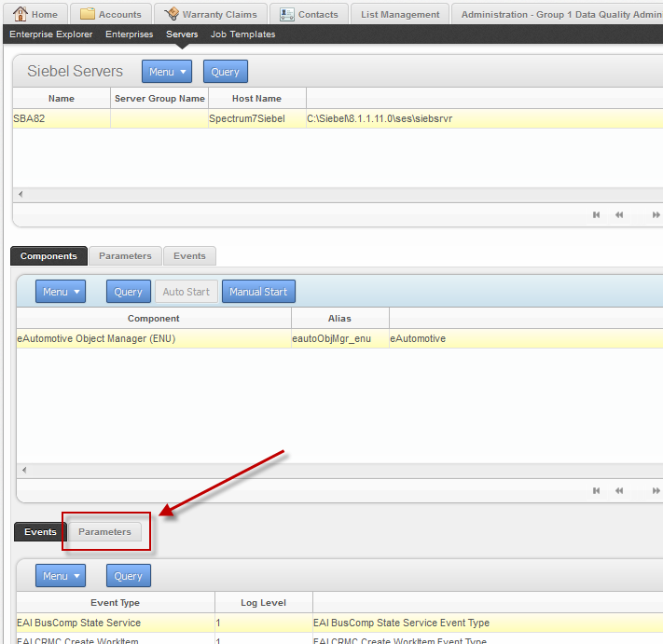Screen dimensions: 663x644
Task: Click the Accounts folder icon
Action: [88, 14]
